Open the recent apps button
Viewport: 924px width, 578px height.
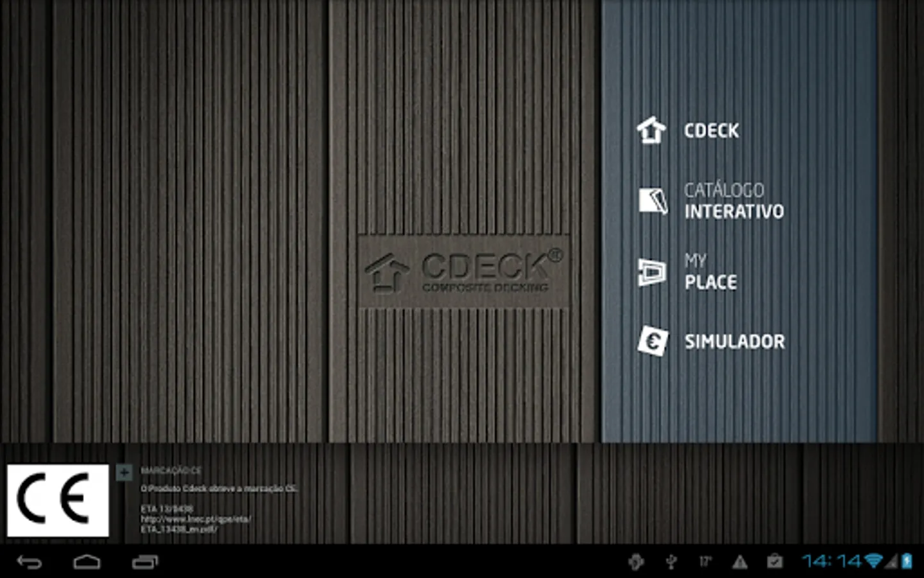click(145, 563)
